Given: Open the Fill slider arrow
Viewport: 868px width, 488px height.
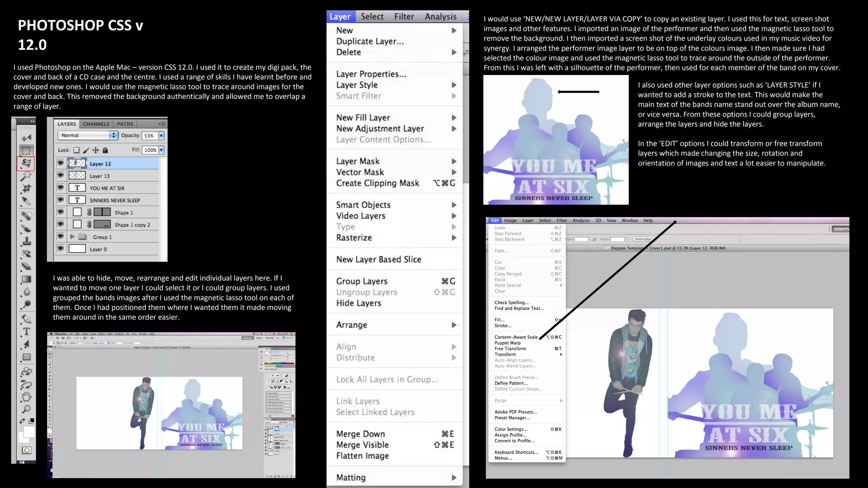Looking at the screenshot, I should click(x=161, y=150).
